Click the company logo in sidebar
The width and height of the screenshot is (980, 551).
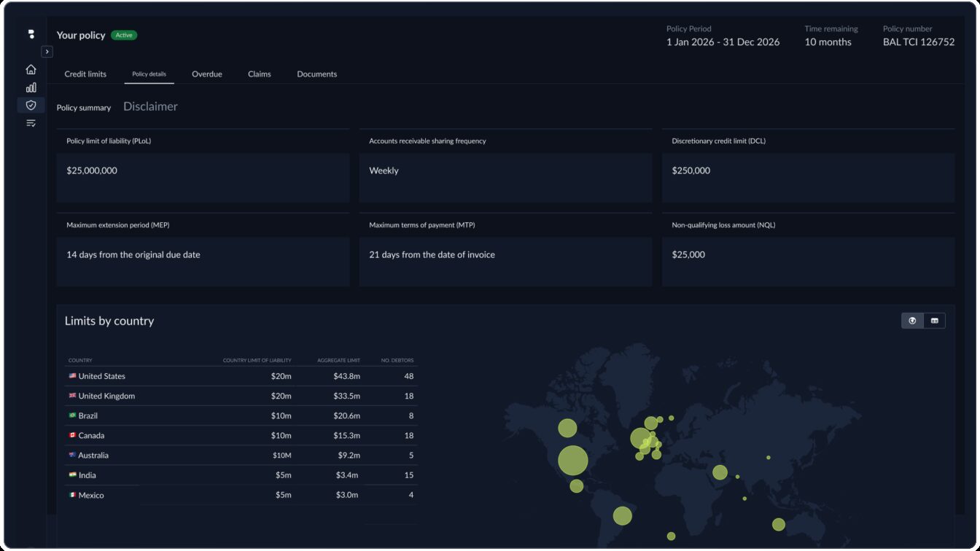[x=31, y=34]
